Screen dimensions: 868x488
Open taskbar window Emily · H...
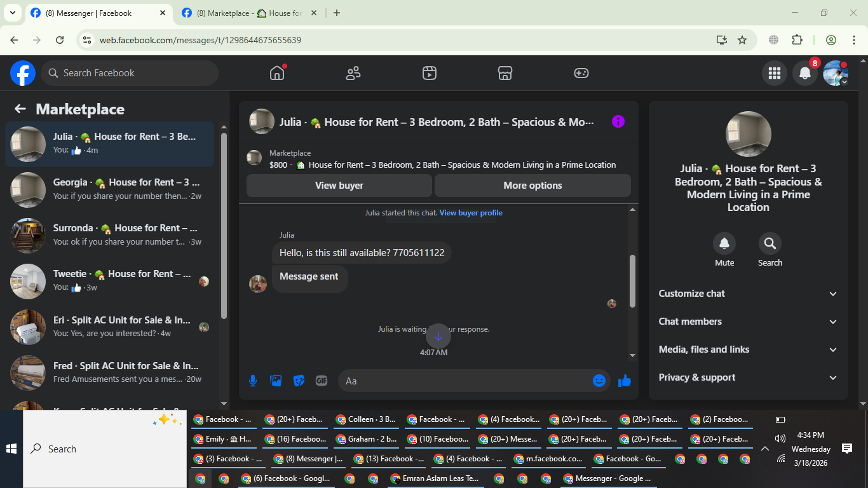(223, 439)
